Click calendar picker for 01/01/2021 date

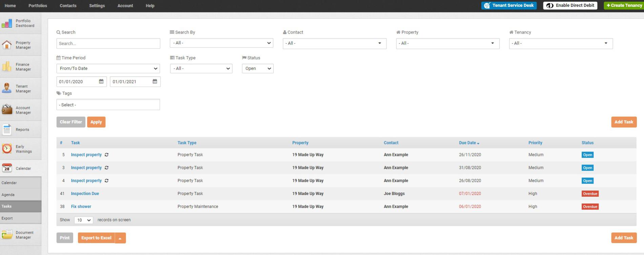[155, 81]
